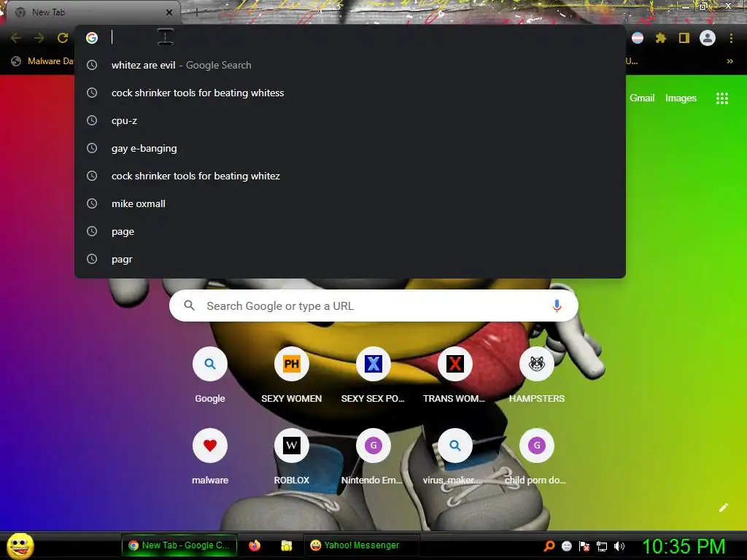Toggle the browser side panel
The image size is (747, 560).
click(x=684, y=38)
